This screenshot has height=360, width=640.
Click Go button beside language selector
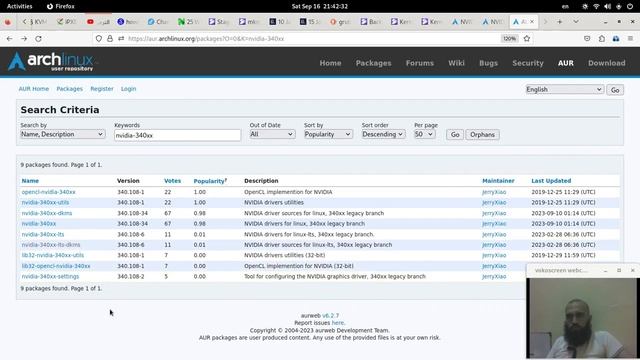pyautogui.click(x=615, y=90)
